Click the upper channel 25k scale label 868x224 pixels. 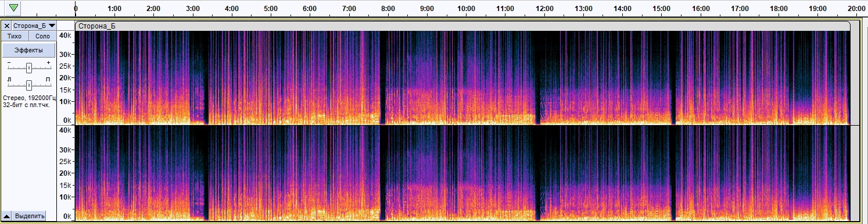[x=66, y=66]
